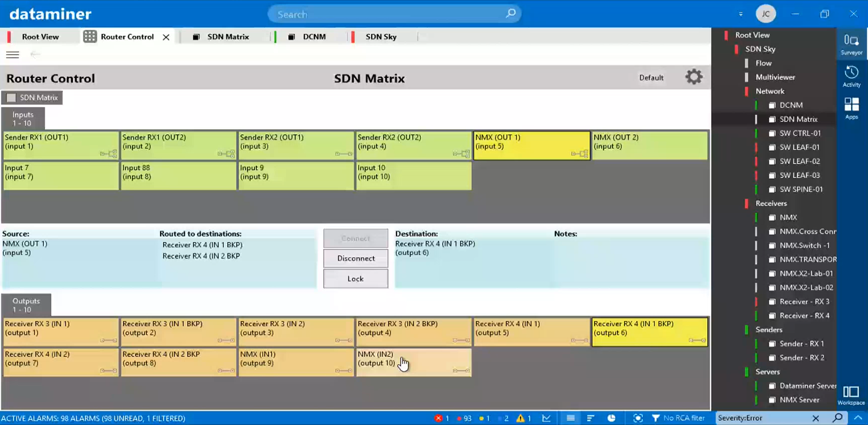Open SW SPINE-01 tree element

(801, 189)
